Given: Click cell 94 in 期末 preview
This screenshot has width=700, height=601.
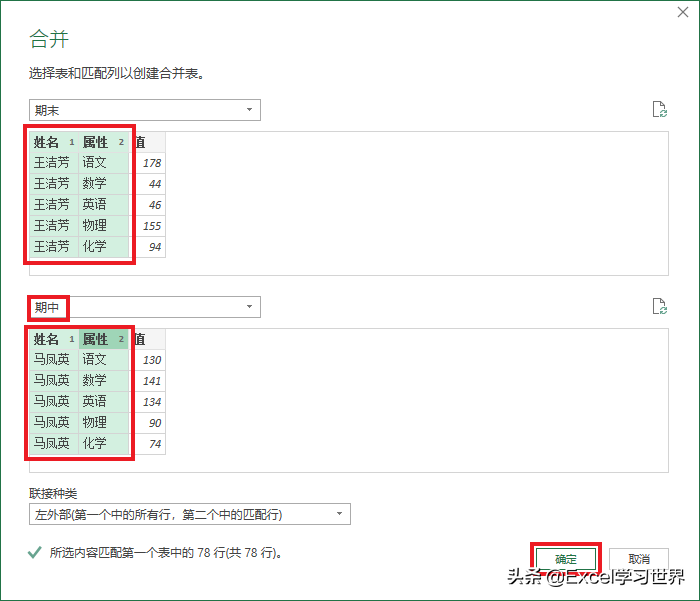Looking at the screenshot, I should 149,247.
